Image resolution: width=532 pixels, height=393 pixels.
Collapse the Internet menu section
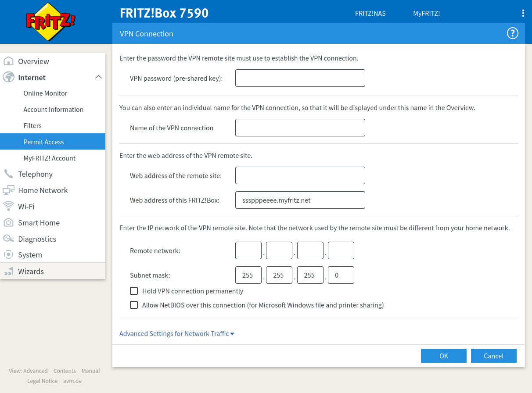point(98,78)
